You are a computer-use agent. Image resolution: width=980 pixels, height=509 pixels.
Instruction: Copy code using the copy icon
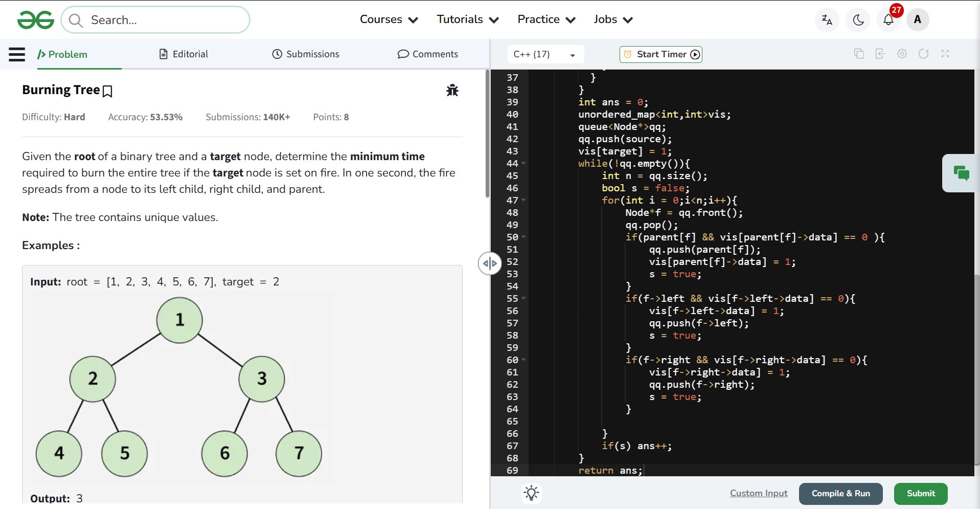[859, 54]
